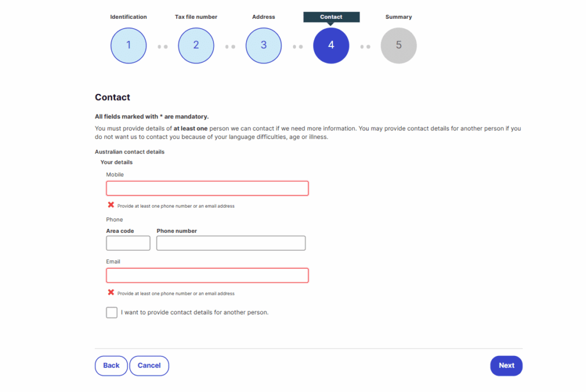Jump to step 5 circle

(x=398, y=45)
